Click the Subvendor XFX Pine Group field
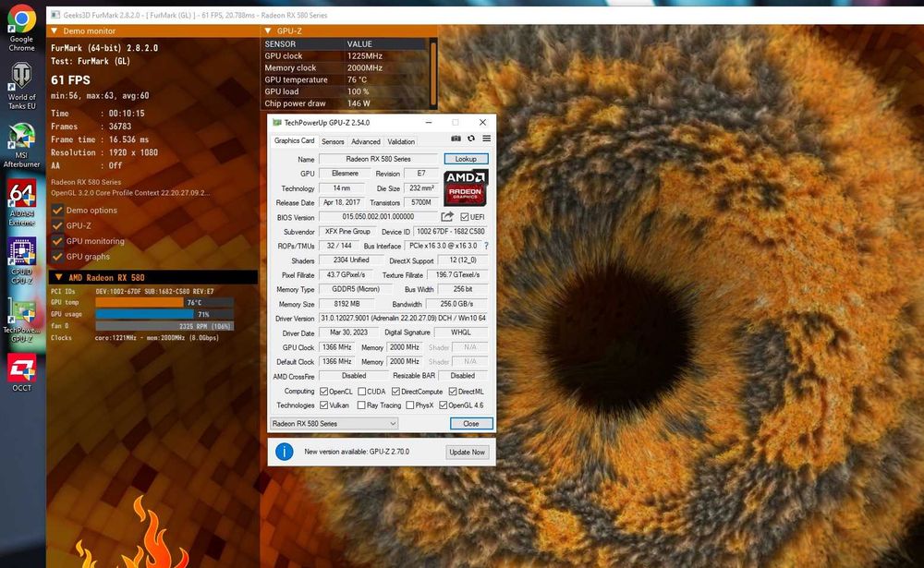The image size is (924, 568). (347, 232)
